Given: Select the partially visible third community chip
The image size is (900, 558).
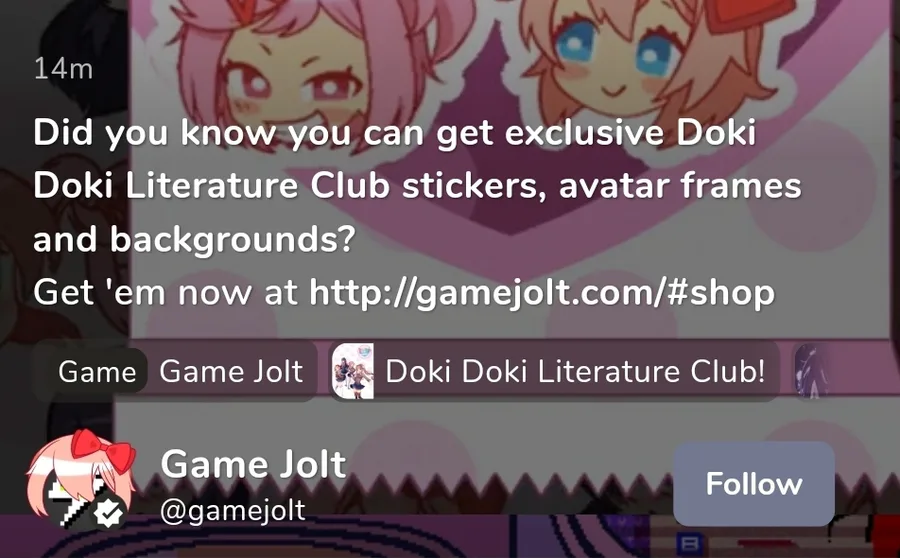Looking at the screenshot, I should [x=812, y=371].
